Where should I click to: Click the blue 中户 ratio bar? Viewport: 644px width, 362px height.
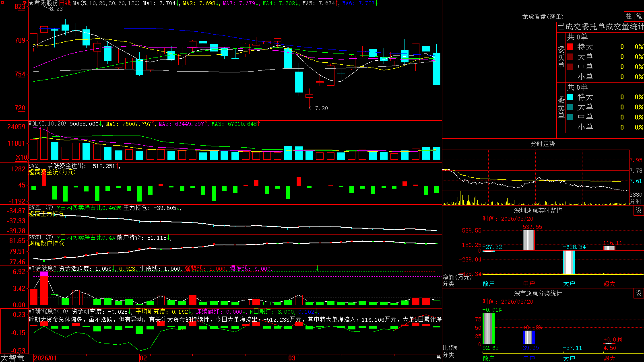point(529,337)
